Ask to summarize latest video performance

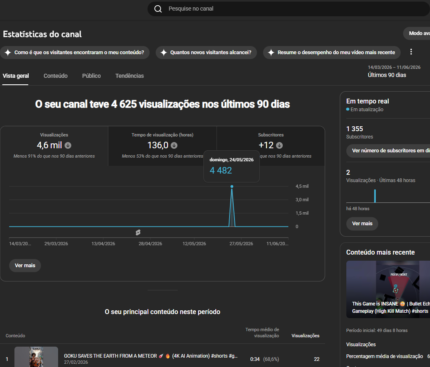click(332, 52)
